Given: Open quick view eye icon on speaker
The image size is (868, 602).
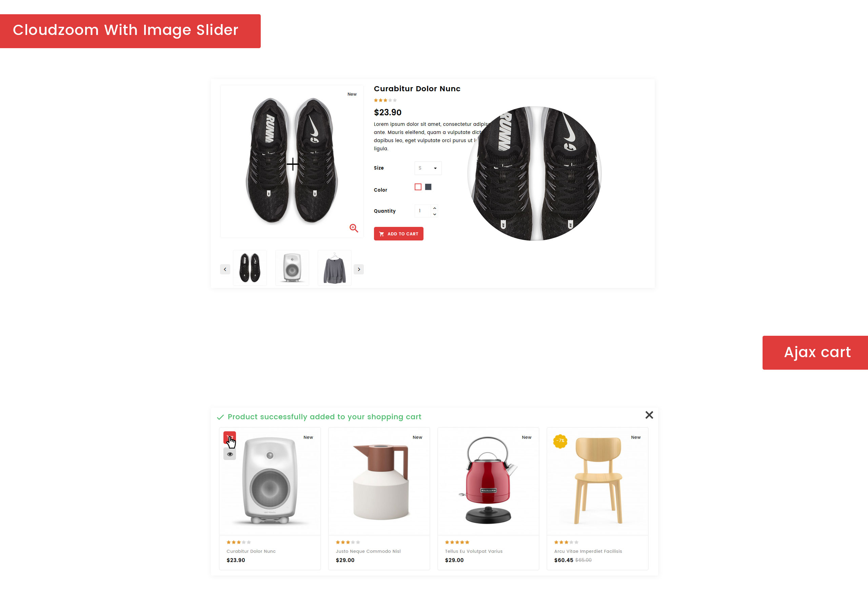Looking at the screenshot, I should point(230,454).
